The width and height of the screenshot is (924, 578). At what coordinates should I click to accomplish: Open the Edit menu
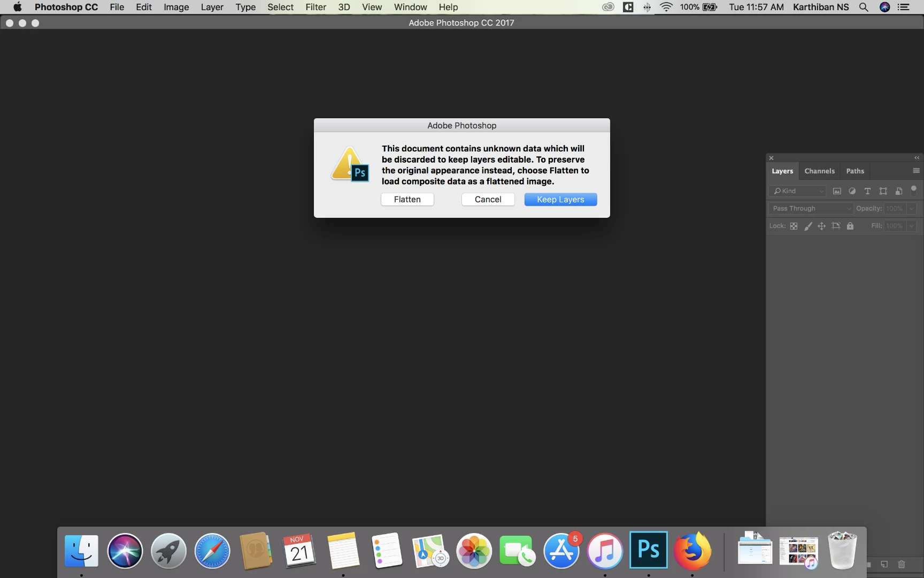tap(144, 7)
